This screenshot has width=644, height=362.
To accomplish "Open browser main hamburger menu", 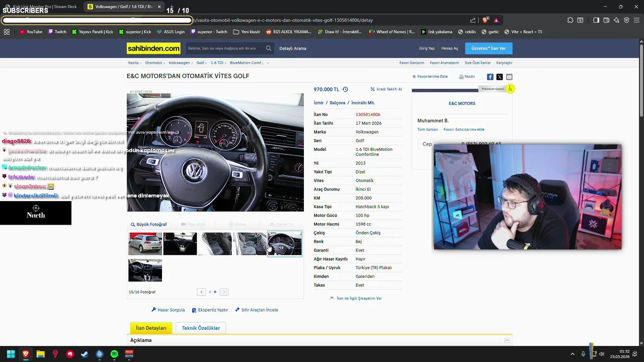I will (x=636, y=20).
